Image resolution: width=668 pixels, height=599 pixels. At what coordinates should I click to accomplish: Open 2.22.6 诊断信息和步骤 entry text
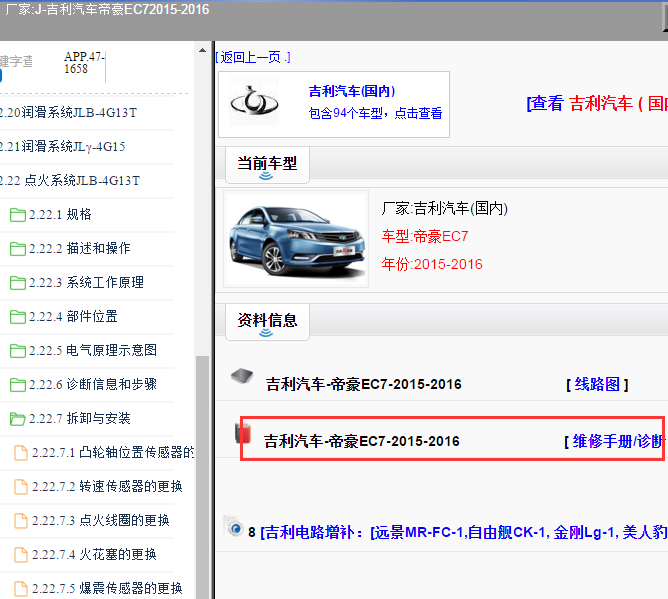click(93, 385)
